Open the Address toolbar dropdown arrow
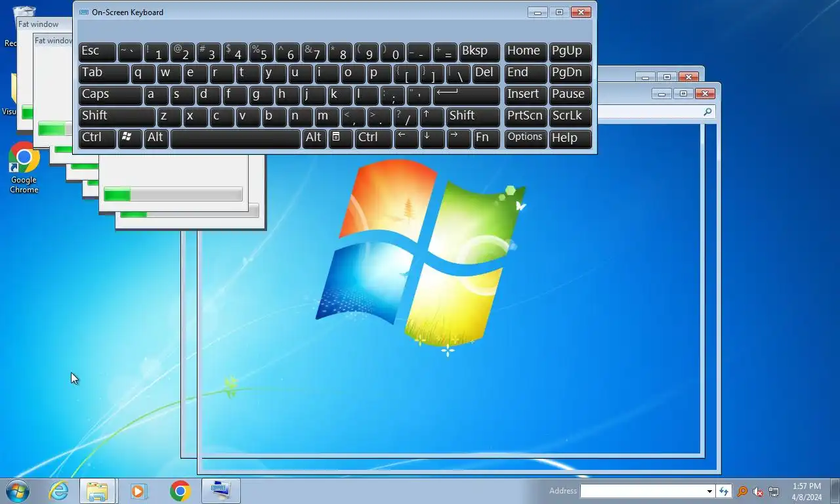The width and height of the screenshot is (840, 504). pyautogui.click(x=709, y=492)
